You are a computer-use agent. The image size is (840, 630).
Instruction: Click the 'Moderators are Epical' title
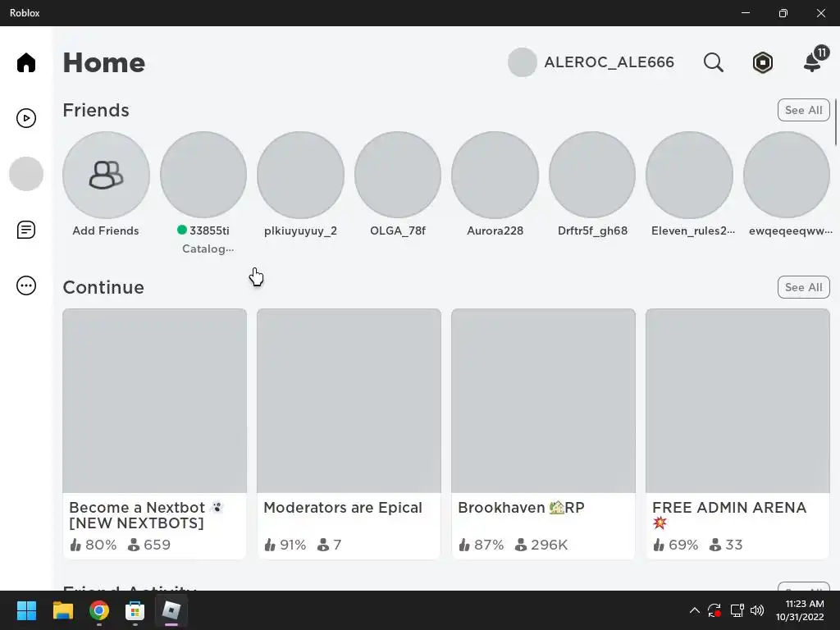(x=343, y=507)
